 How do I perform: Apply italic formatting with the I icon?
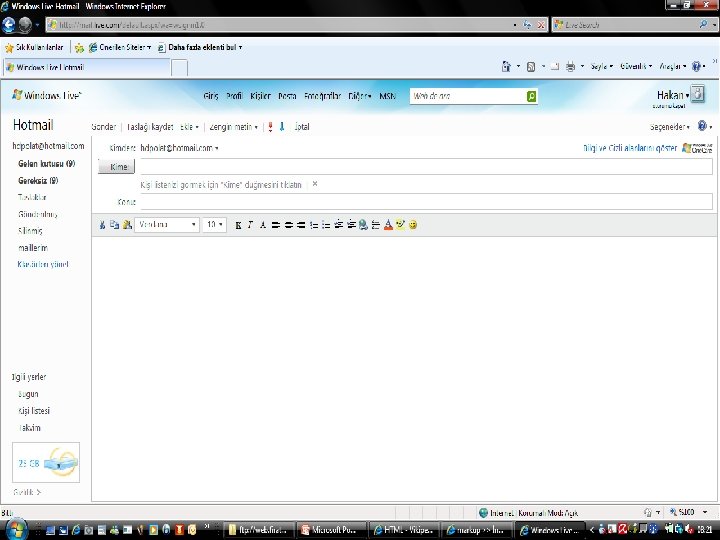point(250,225)
